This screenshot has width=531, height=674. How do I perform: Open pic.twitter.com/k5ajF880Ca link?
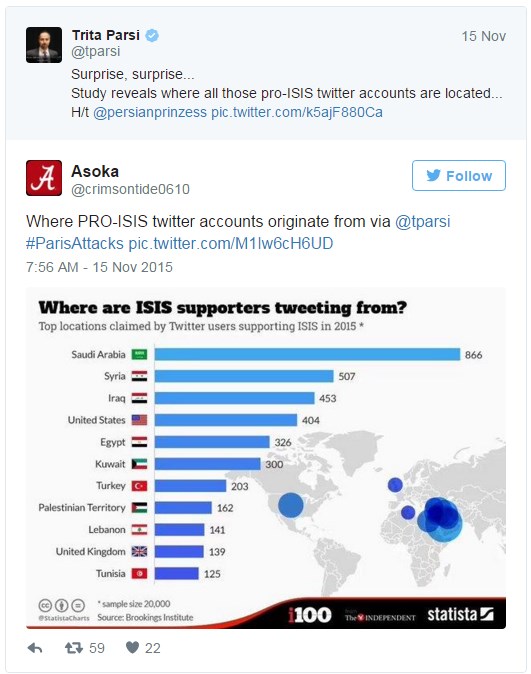(x=297, y=113)
